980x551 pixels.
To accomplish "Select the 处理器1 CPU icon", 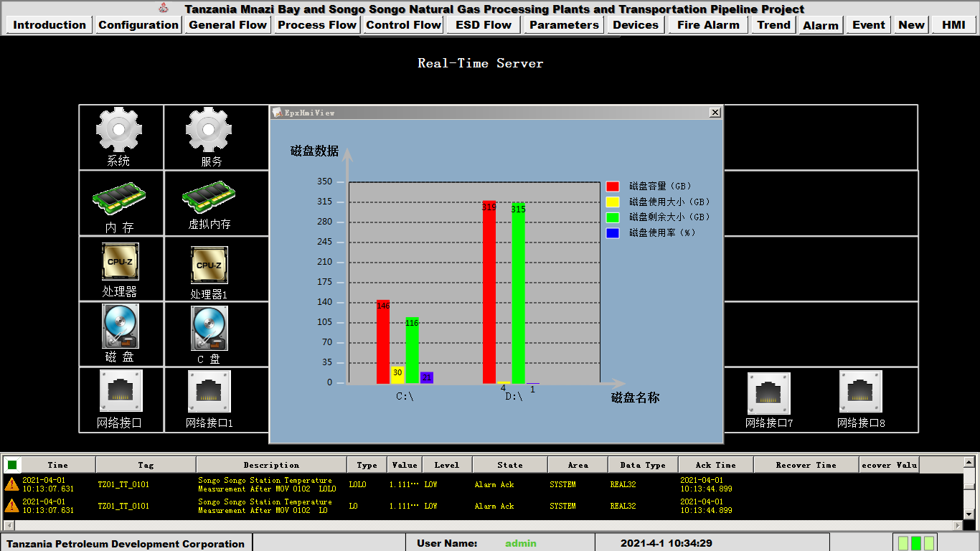I will click(x=209, y=265).
